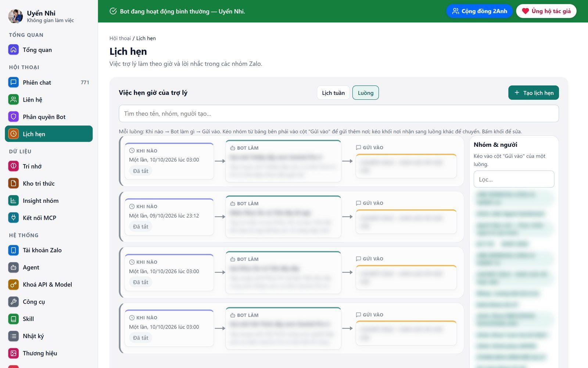The image size is (588, 368).
Task: Open Thương hiệu image icon
Action: click(x=14, y=353)
